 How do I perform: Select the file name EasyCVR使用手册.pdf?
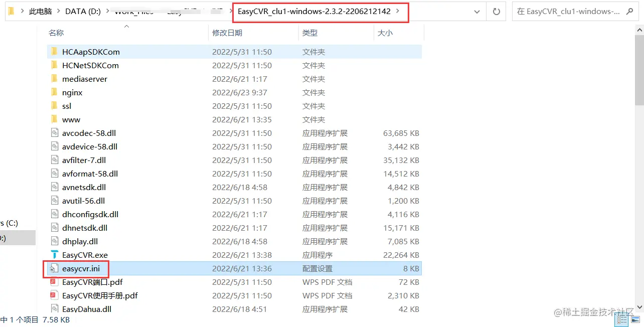100,295
